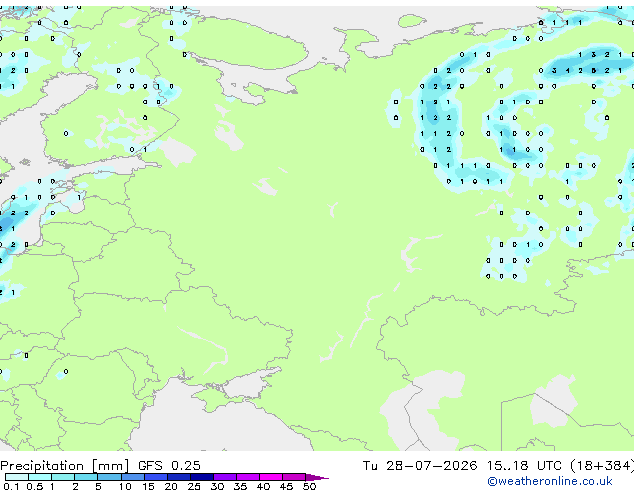Click the 10 mm legend color swatch
This screenshot has height=490, width=634.
coord(132,477)
